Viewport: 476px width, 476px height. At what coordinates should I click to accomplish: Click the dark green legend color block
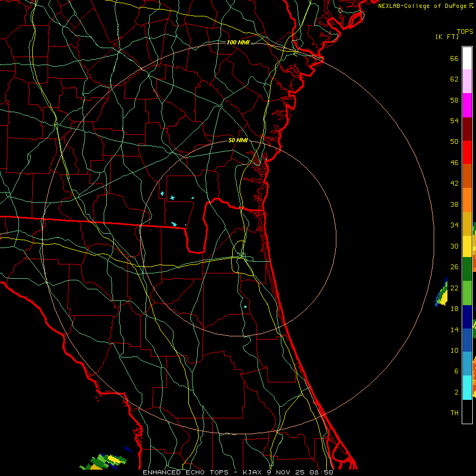click(x=467, y=269)
